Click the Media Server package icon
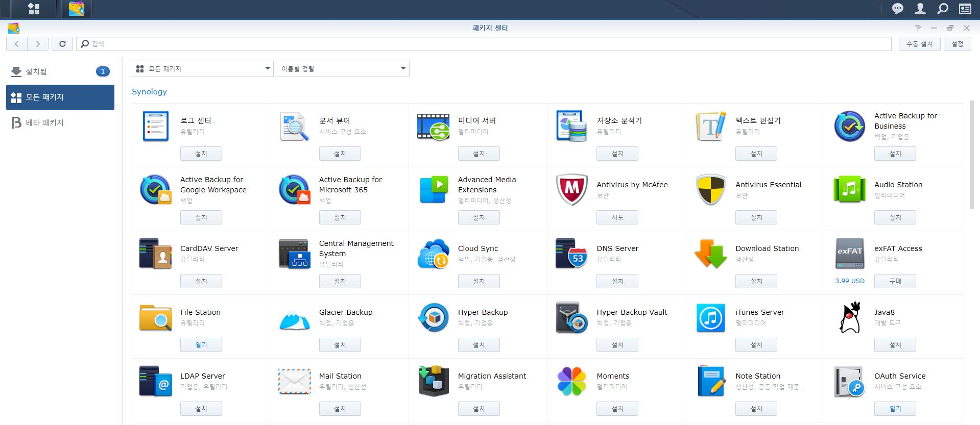The height and width of the screenshot is (425, 980). 433,127
